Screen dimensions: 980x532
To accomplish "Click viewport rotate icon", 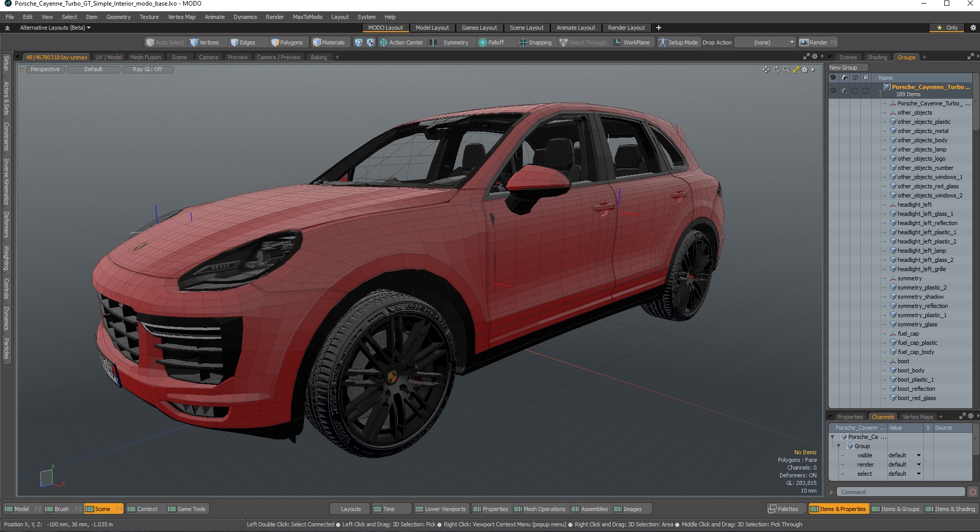I will (776, 70).
